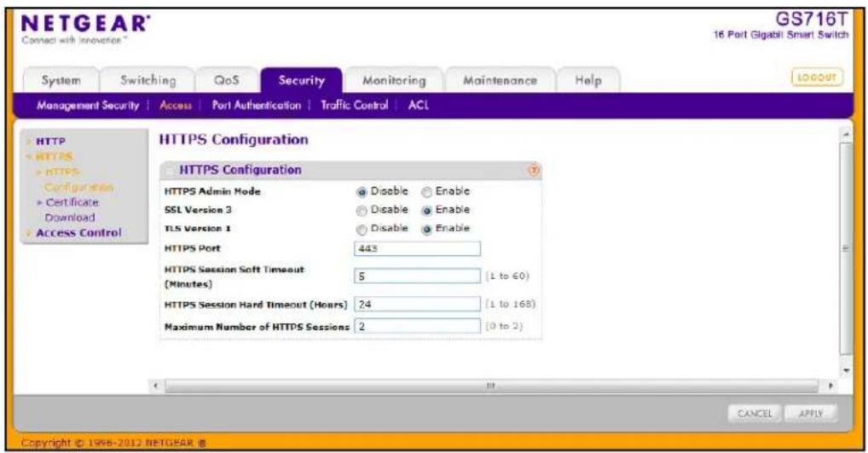Select Enable for SSL Version 3
The image size is (868, 453).
click(x=426, y=211)
